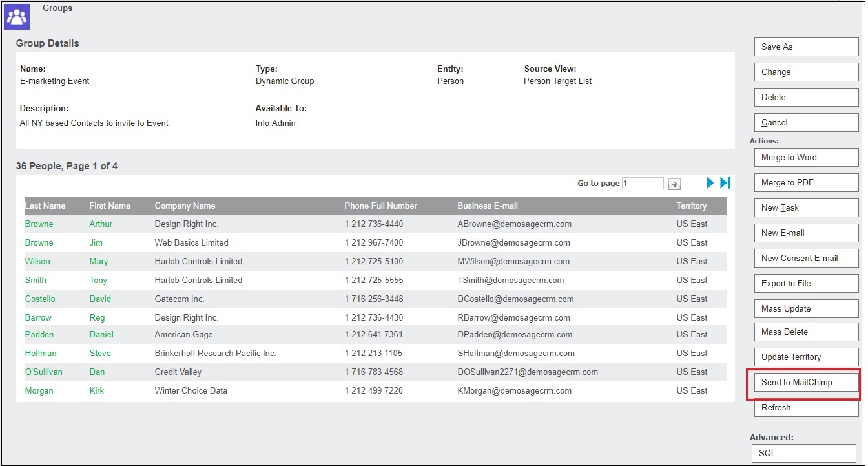This screenshot has width=868, height=466.
Task: Click the Delete button
Action: pos(806,97)
